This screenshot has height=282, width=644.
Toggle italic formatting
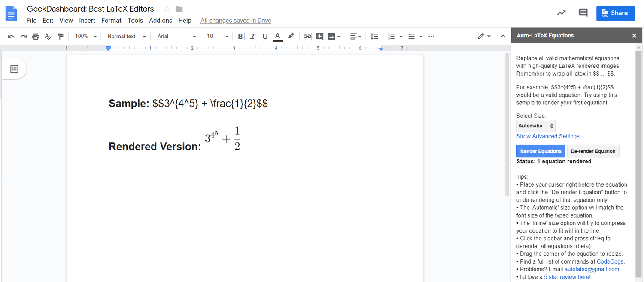(x=252, y=37)
